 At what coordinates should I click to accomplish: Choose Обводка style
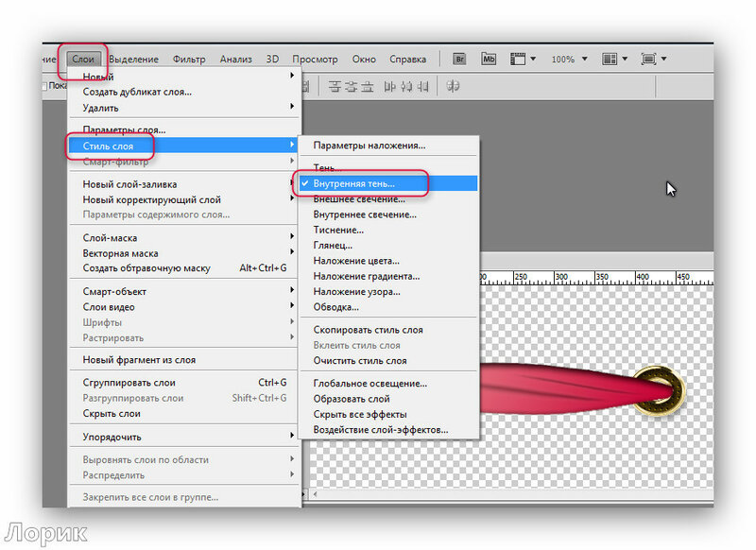click(388, 306)
